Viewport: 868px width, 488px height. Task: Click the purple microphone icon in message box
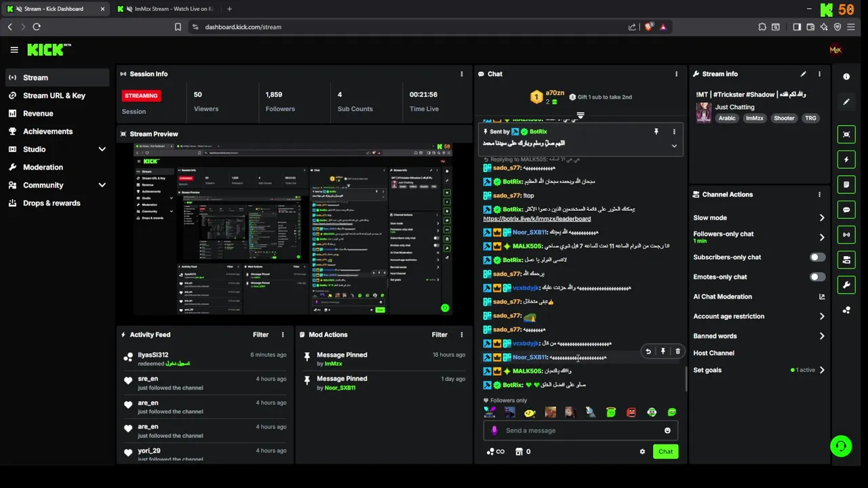(x=494, y=430)
